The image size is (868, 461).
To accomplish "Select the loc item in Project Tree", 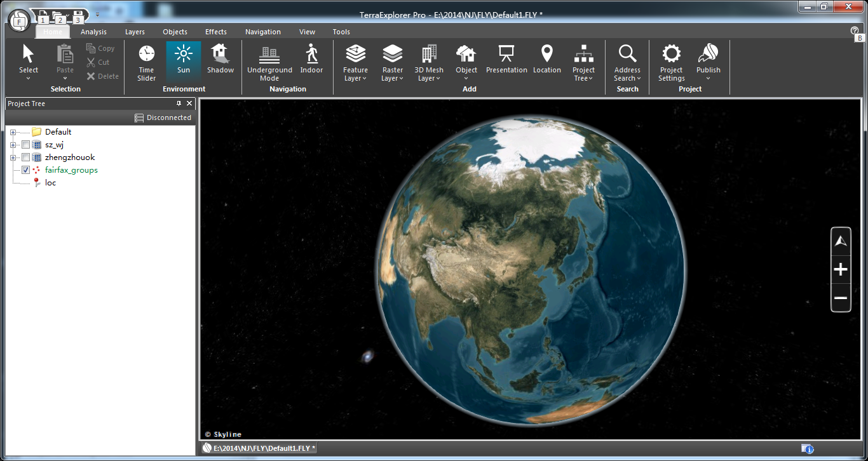I will coord(50,183).
